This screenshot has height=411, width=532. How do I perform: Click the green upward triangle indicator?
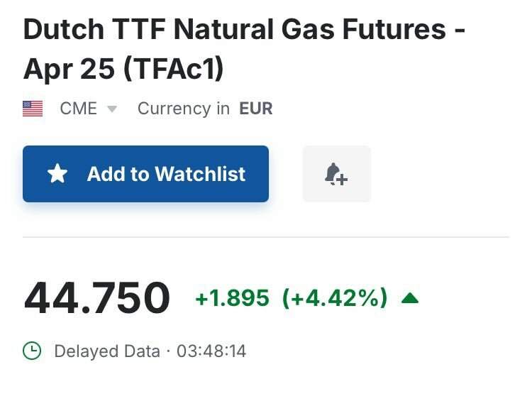click(x=410, y=298)
